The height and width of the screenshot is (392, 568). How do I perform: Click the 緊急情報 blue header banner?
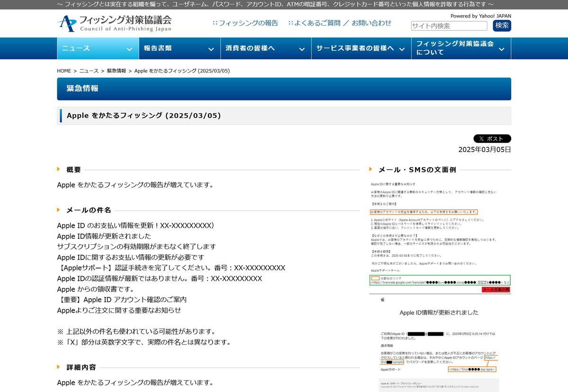284,89
